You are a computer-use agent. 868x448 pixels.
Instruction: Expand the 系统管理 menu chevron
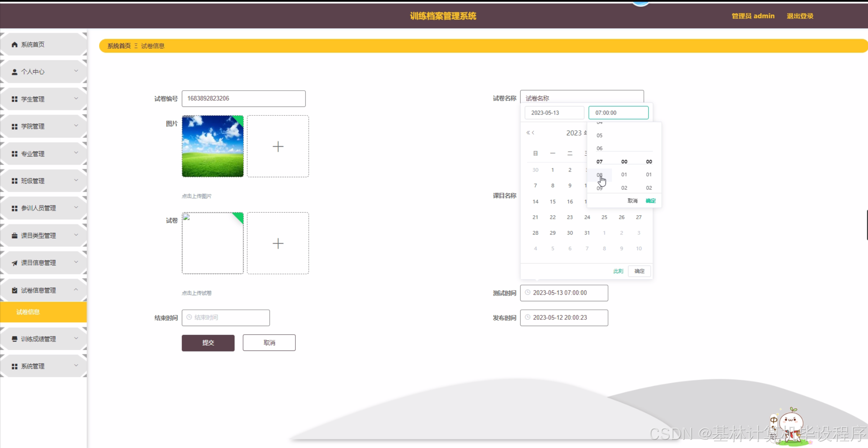(x=76, y=365)
